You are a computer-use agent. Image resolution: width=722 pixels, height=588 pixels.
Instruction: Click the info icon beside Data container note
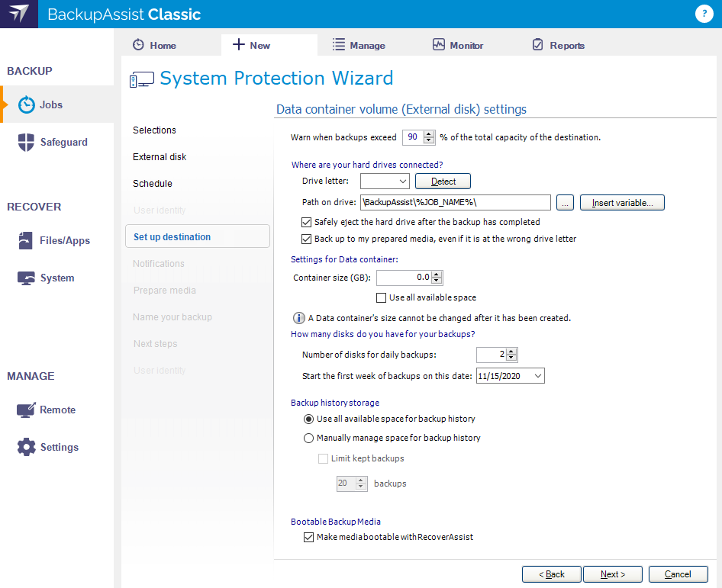click(299, 318)
